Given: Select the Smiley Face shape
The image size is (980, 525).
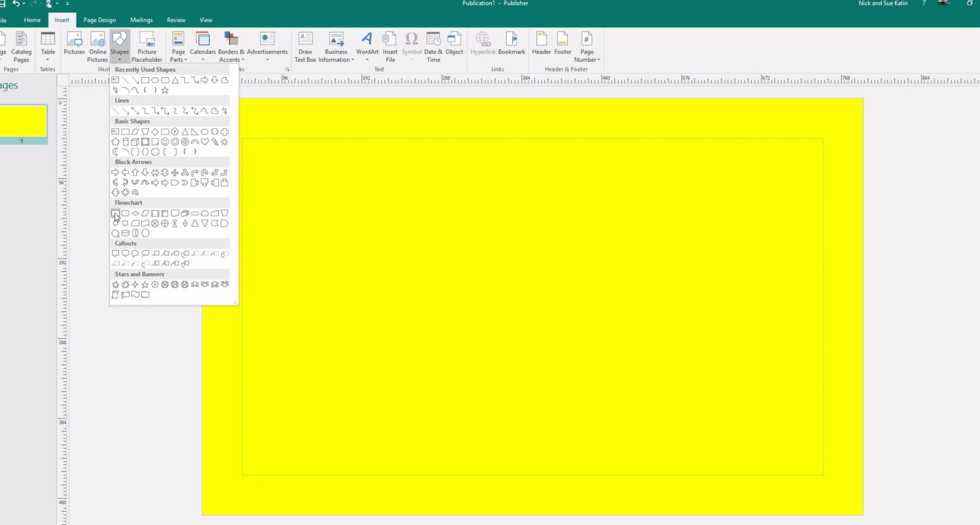Looking at the screenshot, I should pyautogui.click(x=165, y=142).
